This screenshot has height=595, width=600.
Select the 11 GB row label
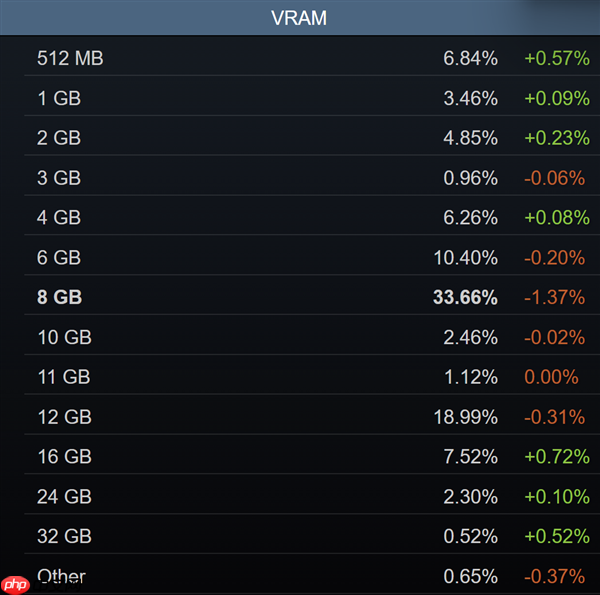63,377
